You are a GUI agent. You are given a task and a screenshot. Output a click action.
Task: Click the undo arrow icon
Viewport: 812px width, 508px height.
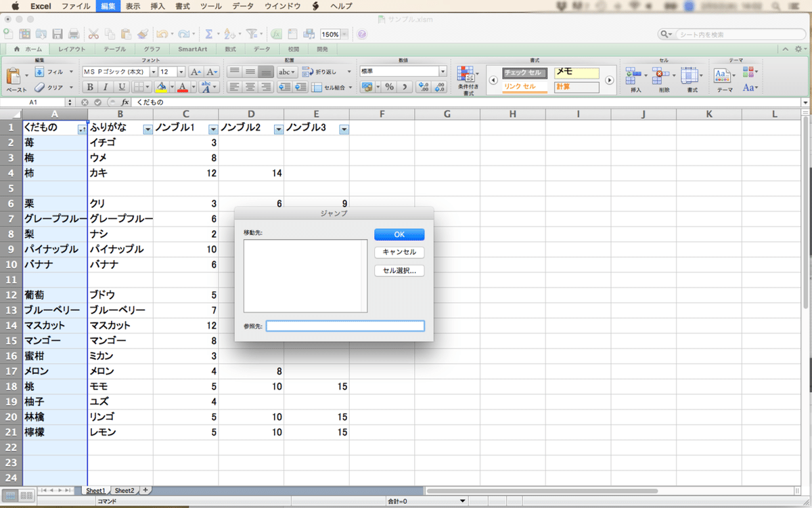pos(161,34)
